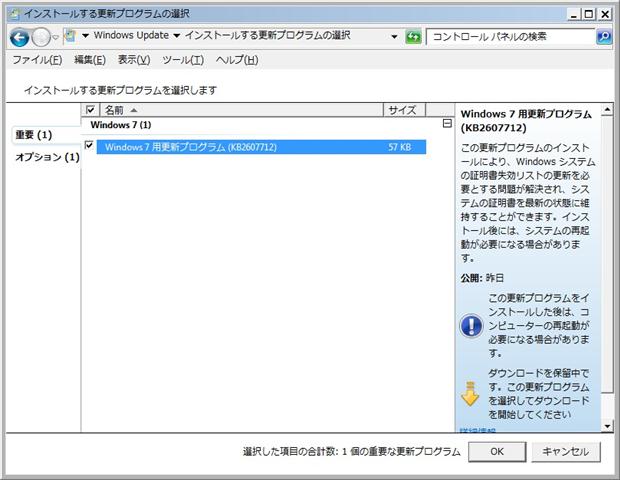Click the 57 KB size value
620x480 pixels.
[x=399, y=147]
